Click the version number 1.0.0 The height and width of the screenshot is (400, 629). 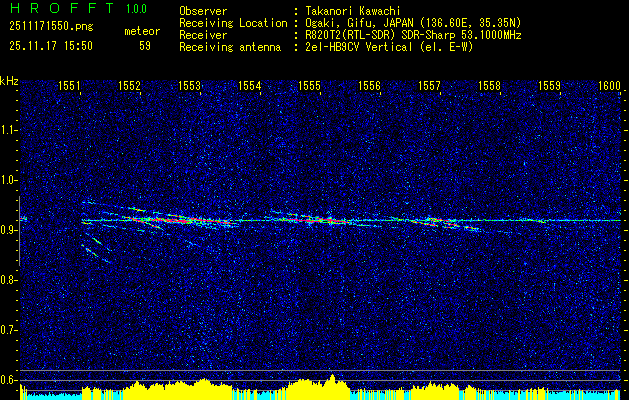tap(136, 8)
